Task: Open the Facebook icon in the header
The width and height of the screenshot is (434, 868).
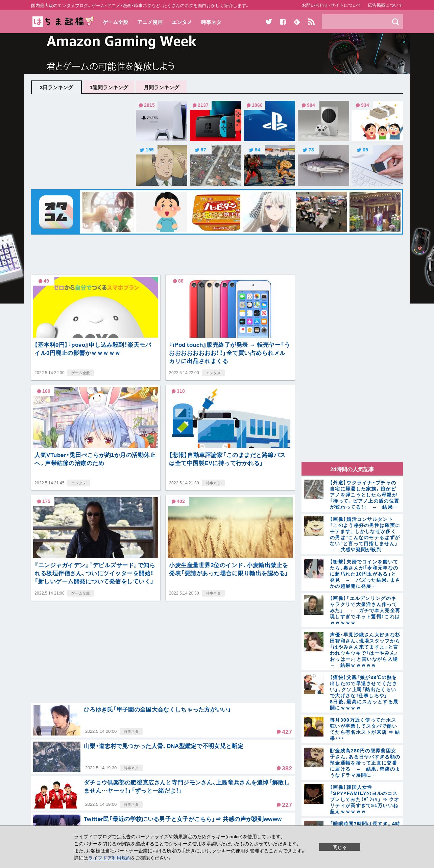Action: (x=283, y=22)
